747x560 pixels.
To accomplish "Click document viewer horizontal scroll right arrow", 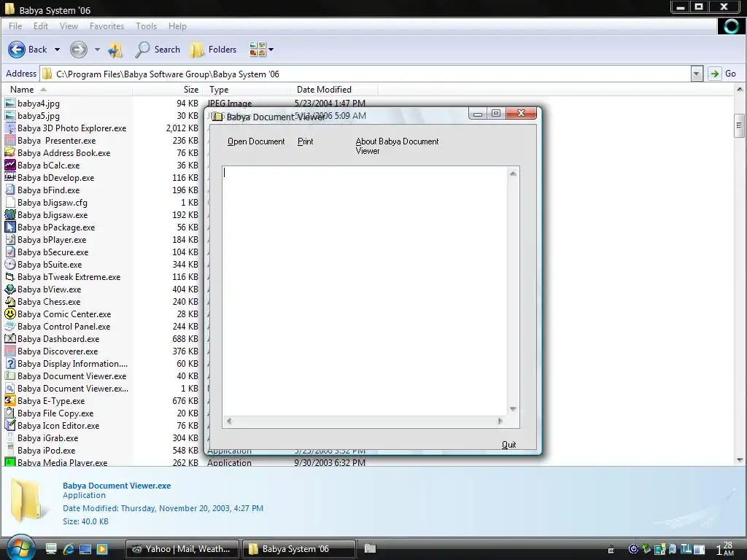I will click(500, 421).
